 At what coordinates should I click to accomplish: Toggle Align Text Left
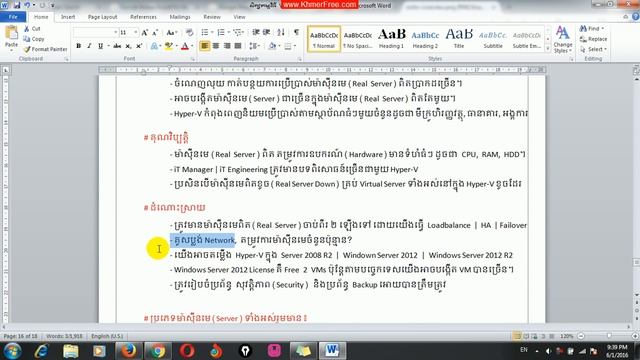(x=204, y=46)
